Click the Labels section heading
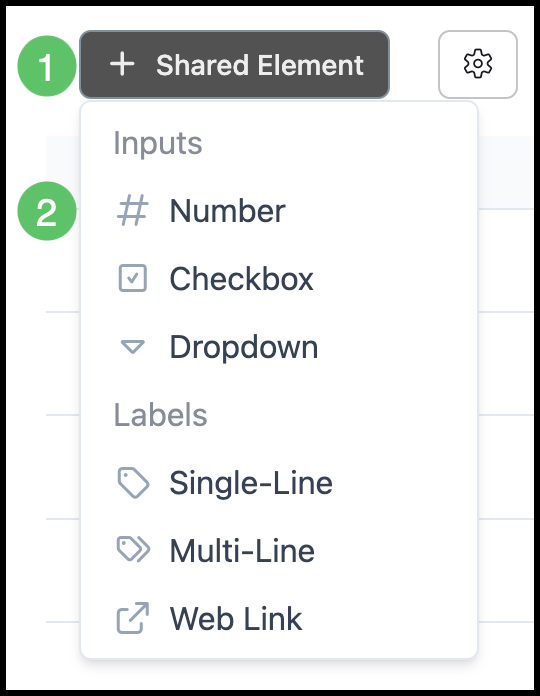This screenshot has width=540, height=696. click(161, 415)
